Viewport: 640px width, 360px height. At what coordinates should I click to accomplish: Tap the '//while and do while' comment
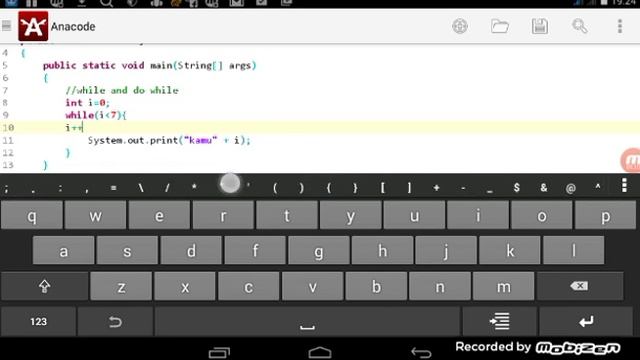tap(122, 90)
